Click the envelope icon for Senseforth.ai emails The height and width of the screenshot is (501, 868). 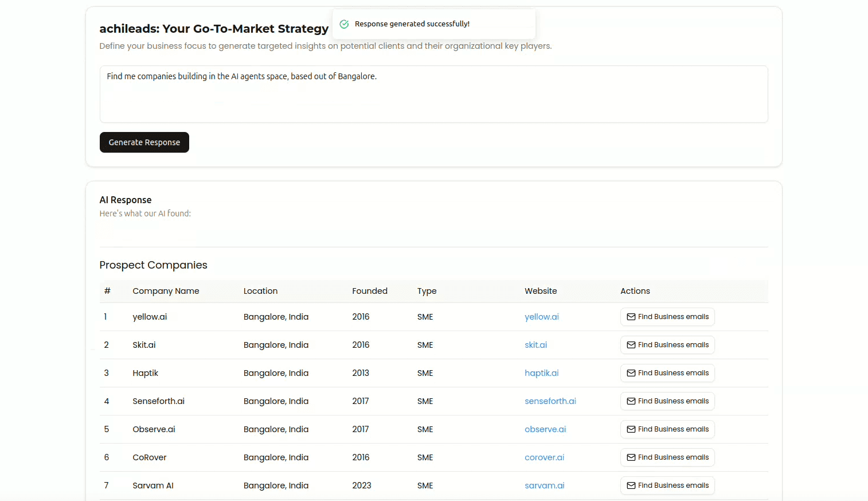630,401
